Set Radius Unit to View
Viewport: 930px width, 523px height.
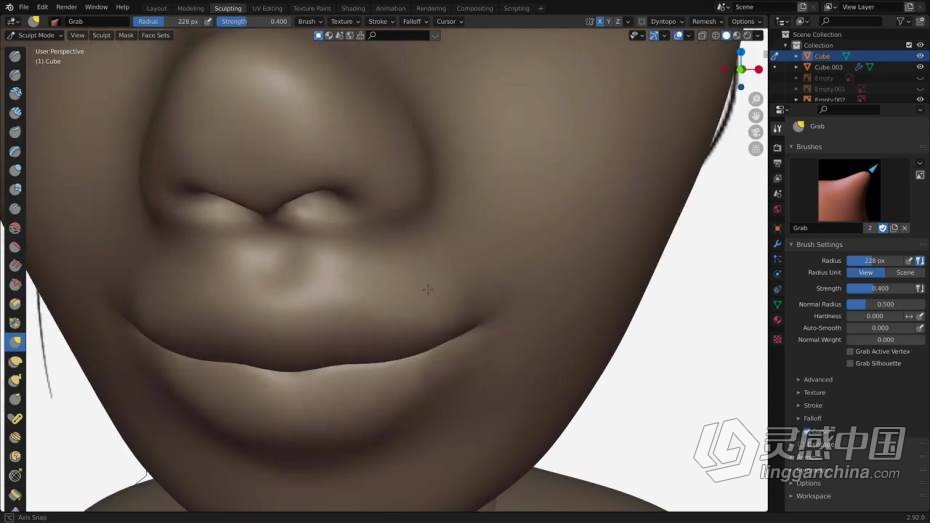[866, 273]
